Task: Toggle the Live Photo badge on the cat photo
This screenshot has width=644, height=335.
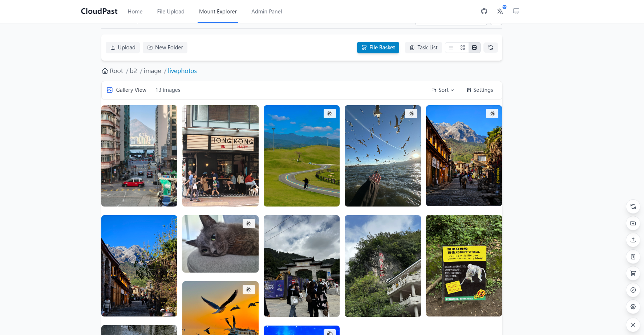Action: coord(248,224)
